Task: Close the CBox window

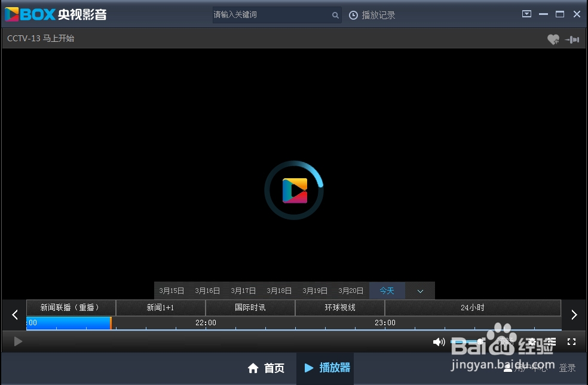Action: 577,14
